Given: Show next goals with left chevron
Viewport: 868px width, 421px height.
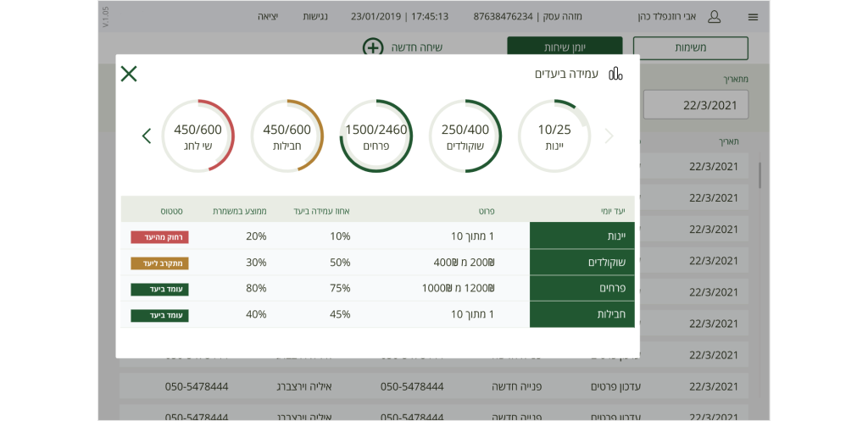Looking at the screenshot, I should click(x=147, y=136).
